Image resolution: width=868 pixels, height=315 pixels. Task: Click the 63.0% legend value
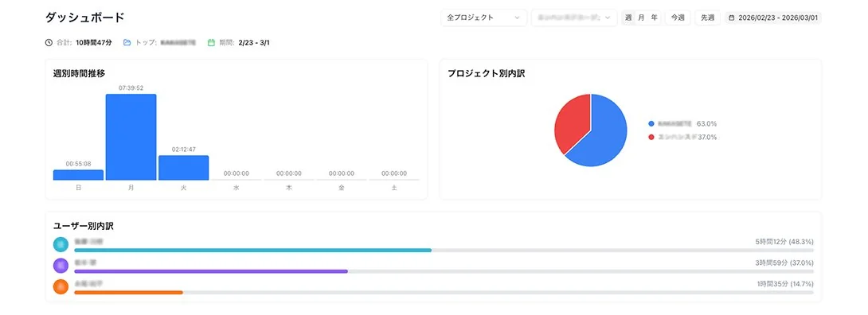coord(707,124)
